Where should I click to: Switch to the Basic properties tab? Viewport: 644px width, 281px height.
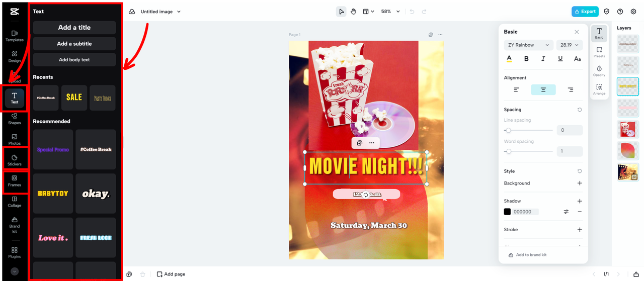click(599, 34)
